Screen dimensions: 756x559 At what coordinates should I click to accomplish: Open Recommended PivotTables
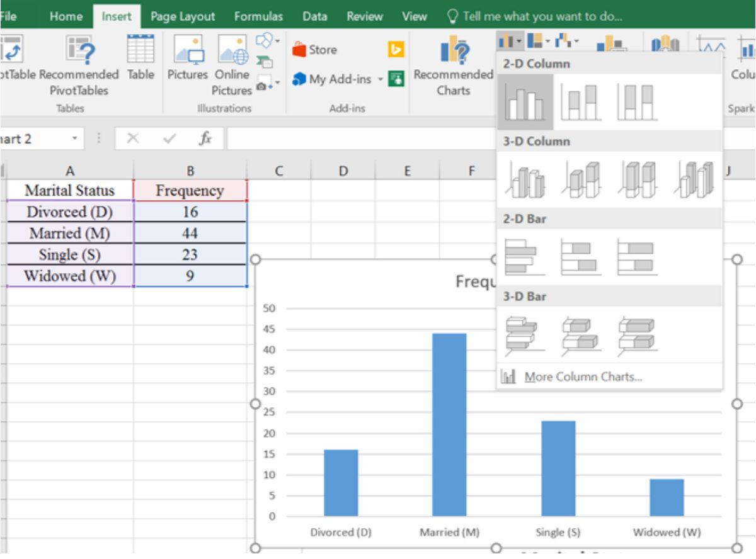click(79, 65)
